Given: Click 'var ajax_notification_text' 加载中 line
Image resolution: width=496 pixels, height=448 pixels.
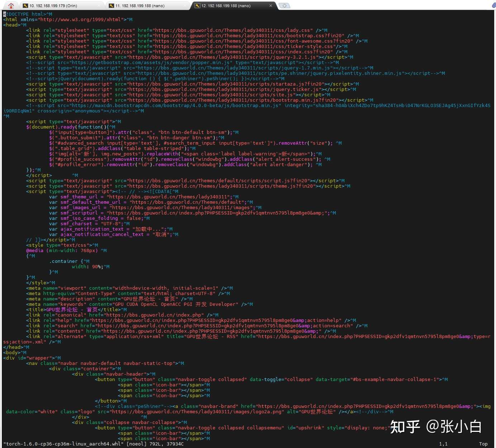Looking at the screenshot, I should click(111, 229).
